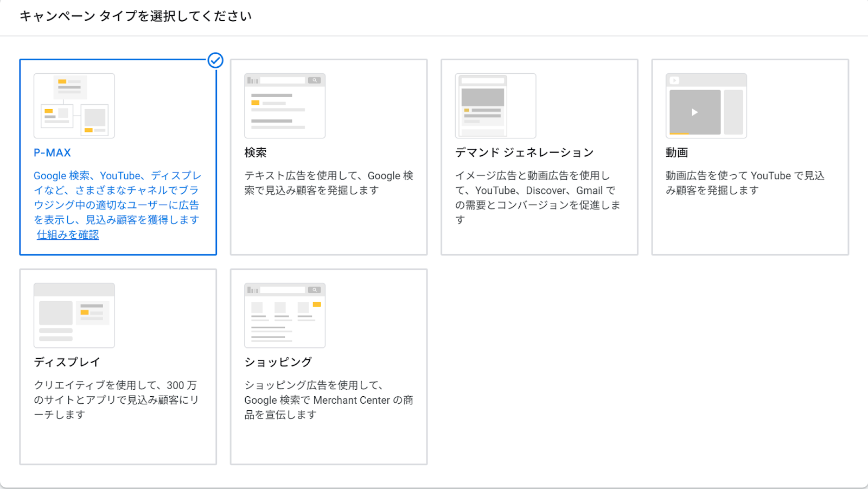Click the P-MAX description starting Google 検索、YouTube
This screenshot has height=489, width=868.
pos(118,198)
